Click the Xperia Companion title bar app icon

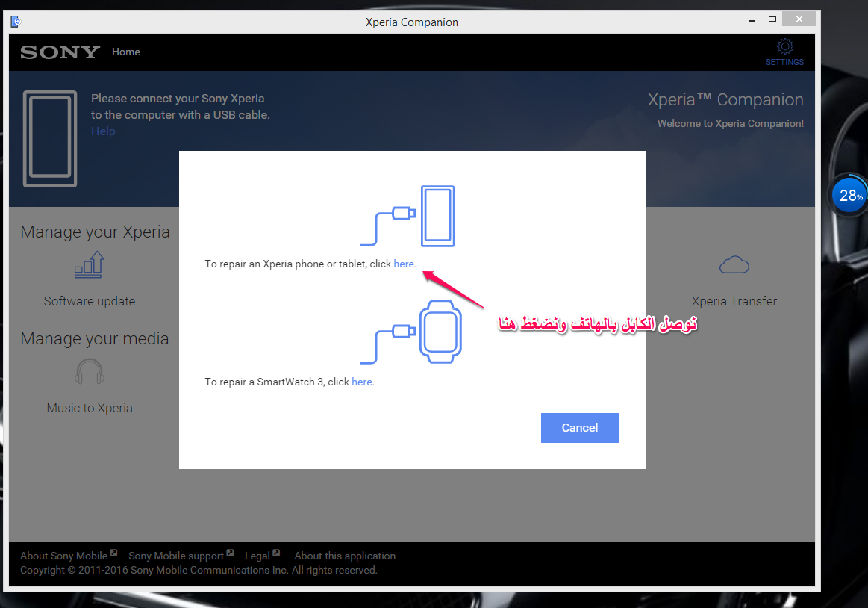coord(16,22)
